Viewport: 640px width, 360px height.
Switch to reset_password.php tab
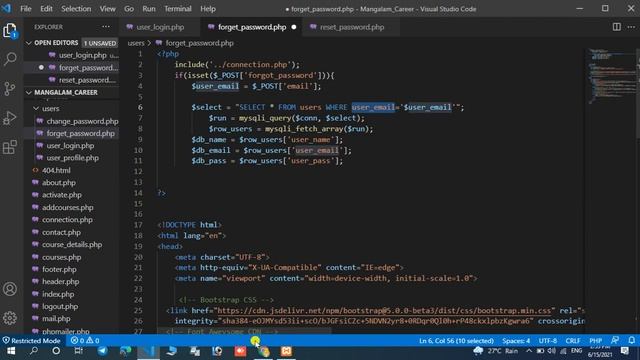(351, 27)
